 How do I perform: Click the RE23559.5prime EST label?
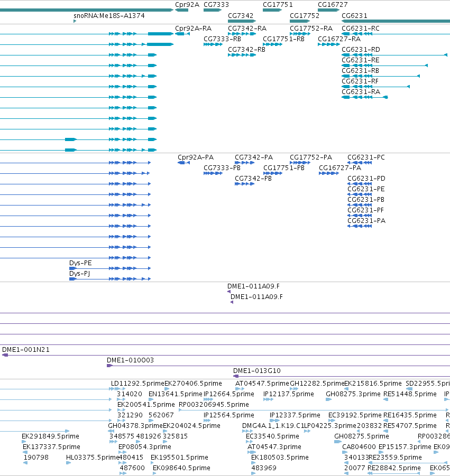pyautogui.click(x=395, y=457)
